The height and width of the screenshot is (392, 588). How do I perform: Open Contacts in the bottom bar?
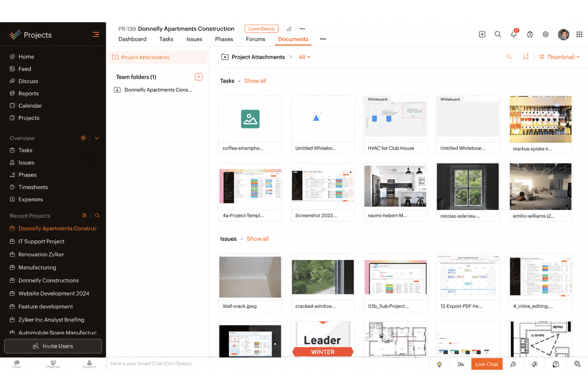pyautogui.click(x=89, y=364)
